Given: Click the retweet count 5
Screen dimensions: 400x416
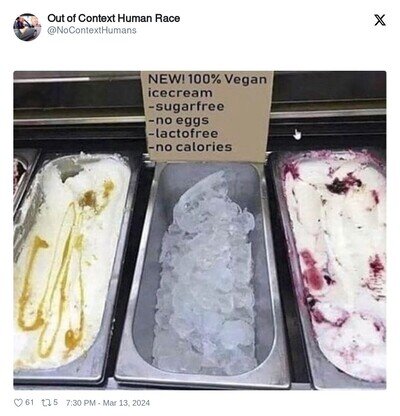Looking at the screenshot, I should (x=55, y=402).
